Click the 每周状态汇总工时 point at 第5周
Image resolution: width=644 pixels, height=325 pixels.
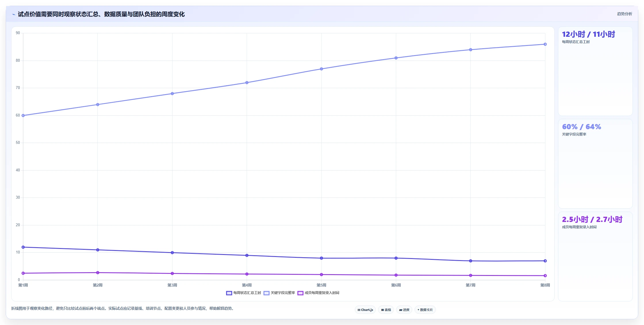321,258
